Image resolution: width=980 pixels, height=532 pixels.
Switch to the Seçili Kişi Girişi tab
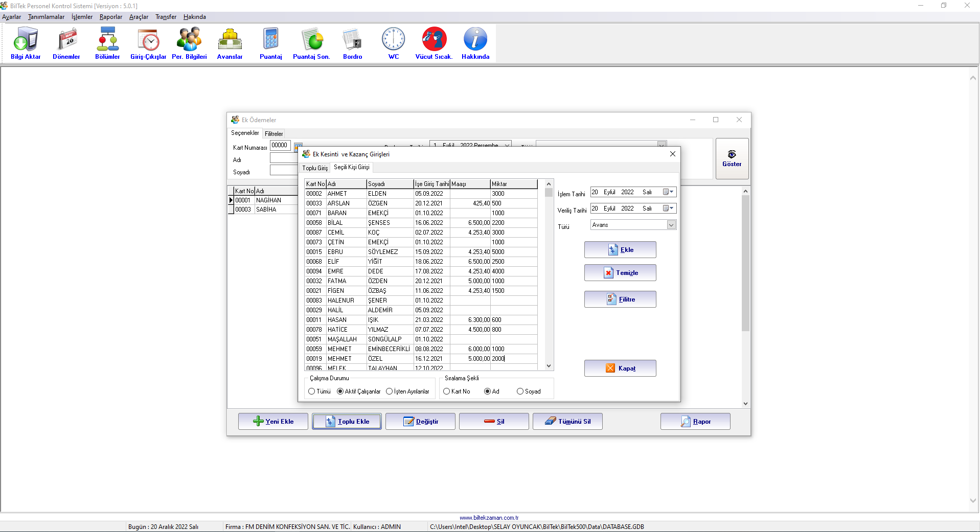pos(352,167)
